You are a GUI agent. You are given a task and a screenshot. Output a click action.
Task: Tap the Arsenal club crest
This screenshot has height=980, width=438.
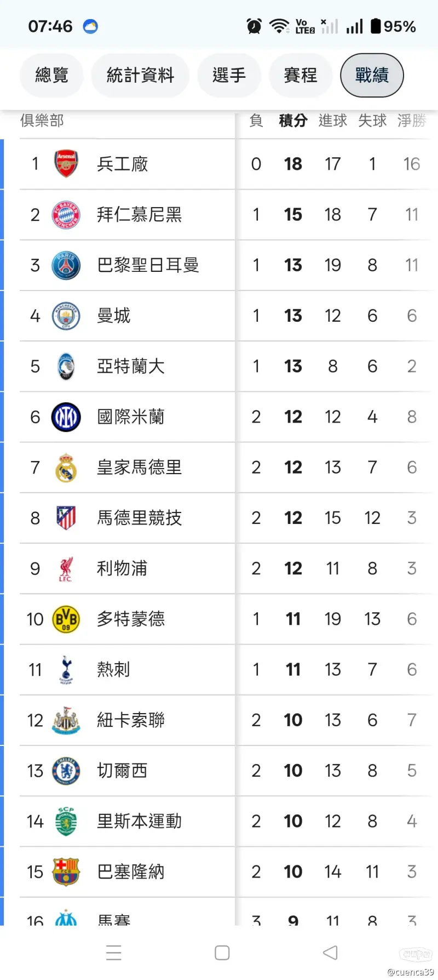[x=66, y=164]
